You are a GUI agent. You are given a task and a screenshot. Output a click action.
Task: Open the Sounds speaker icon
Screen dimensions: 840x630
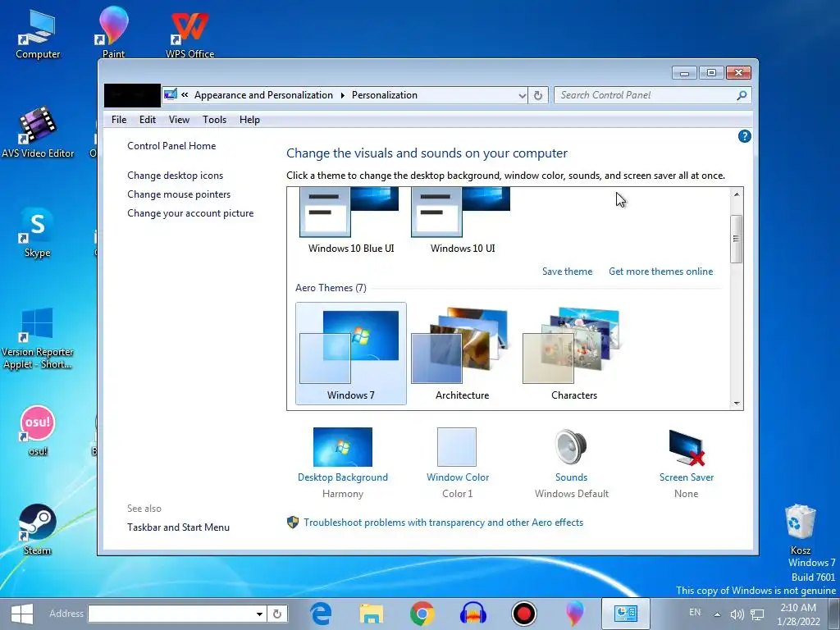click(571, 447)
